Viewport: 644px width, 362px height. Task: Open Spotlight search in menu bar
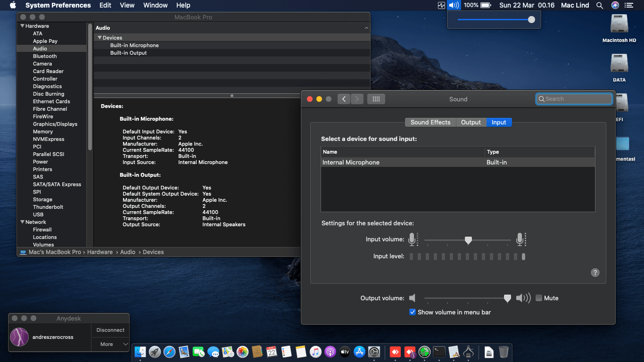coord(600,5)
